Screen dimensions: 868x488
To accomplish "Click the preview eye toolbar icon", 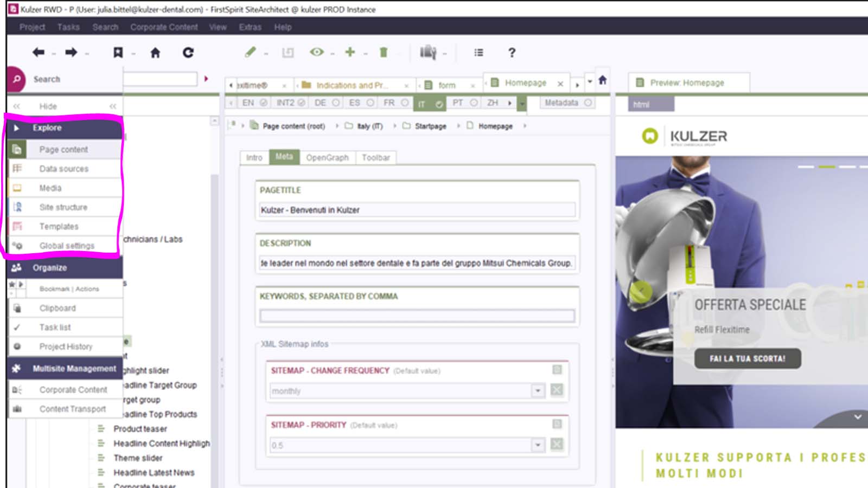I will click(x=316, y=53).
